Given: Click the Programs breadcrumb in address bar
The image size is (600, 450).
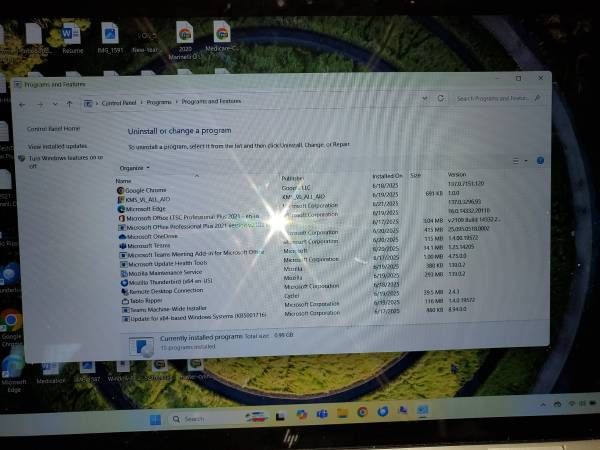Looking at the screenshot, I should [x=160, y=102].
